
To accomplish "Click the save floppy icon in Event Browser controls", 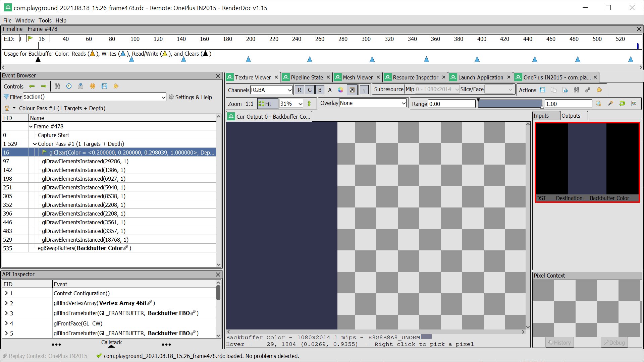I will click(104, 86).
